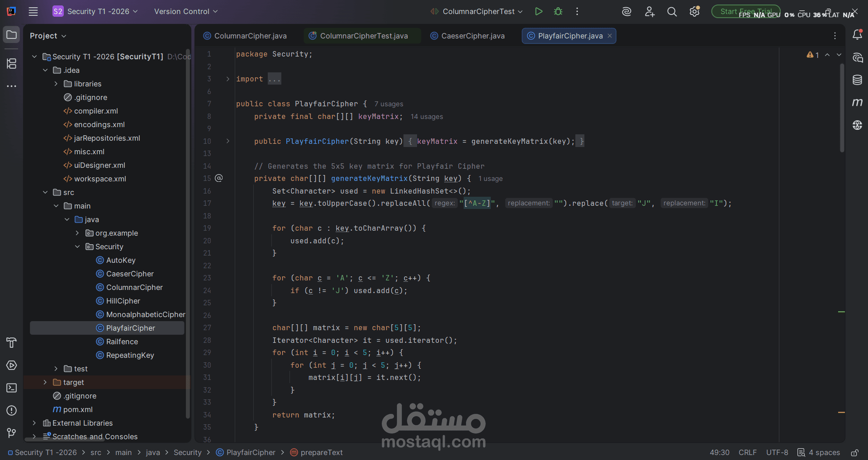868x460 pixels.
Task: Open the Services tool window
Action: [11, 365]
